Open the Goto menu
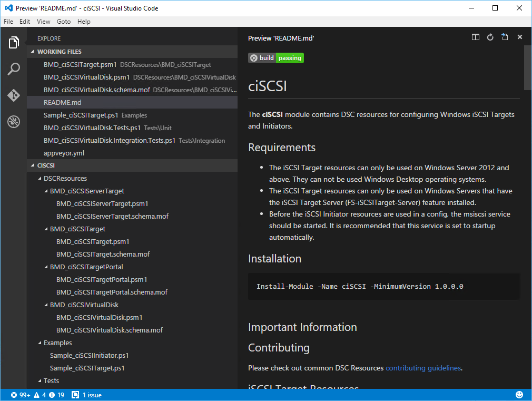The height and width of the screenshot is (401, 532). (64, 22)
